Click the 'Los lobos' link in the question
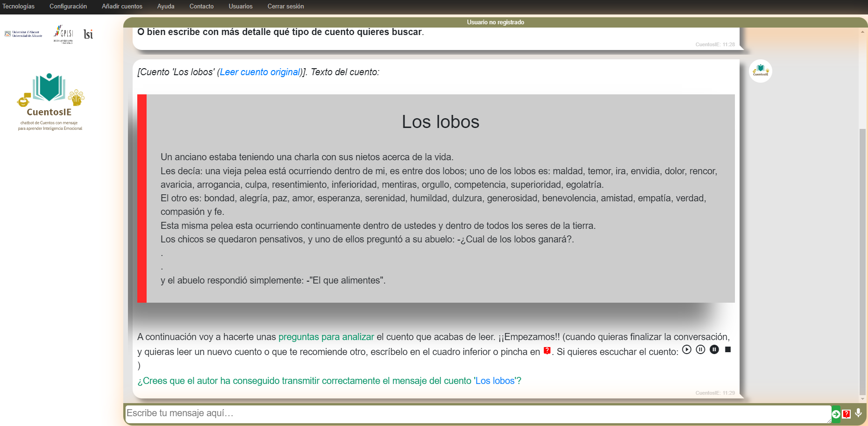This screenshot has height=426, width=868. [495, 381]
